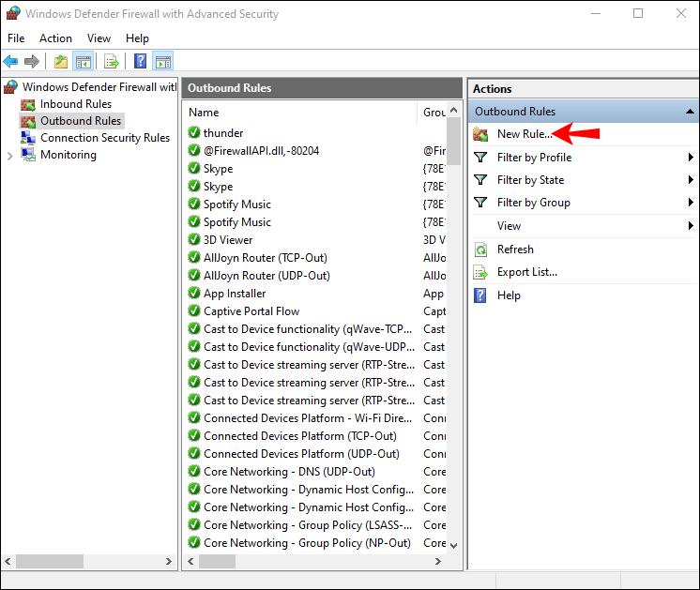This screenshot has height=590, width=700.
Task: Click the Back arrow toolbar icon
Action: click(x=10, y=61)
